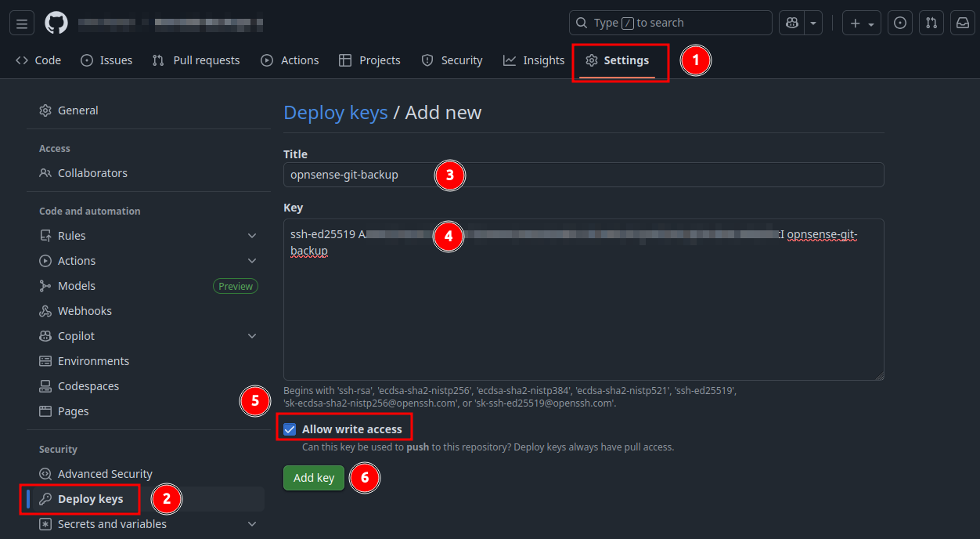Open the create new dropdown arrow
980x539 pixels.
point(871,23)
